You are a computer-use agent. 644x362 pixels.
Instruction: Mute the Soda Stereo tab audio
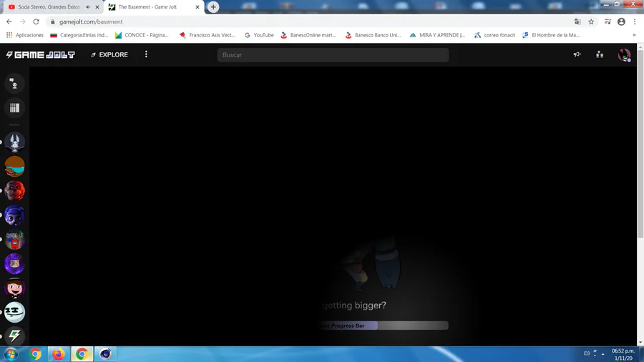click(x=88, y=7)
